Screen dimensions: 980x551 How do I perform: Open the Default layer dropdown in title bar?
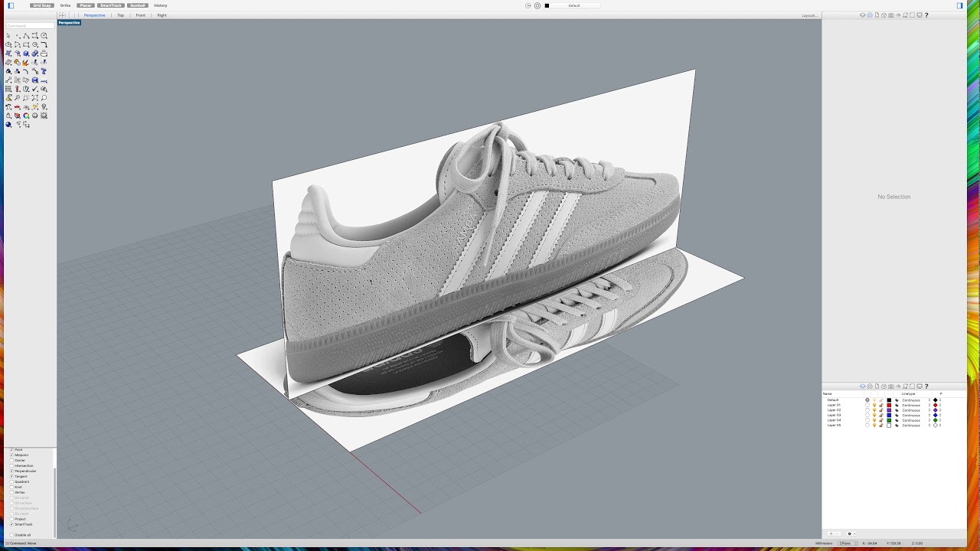[574, 5]
